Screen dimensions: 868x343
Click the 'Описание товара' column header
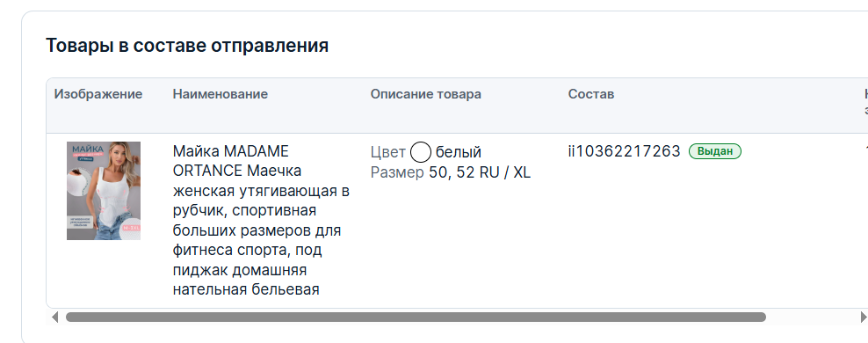coord(426,94)
